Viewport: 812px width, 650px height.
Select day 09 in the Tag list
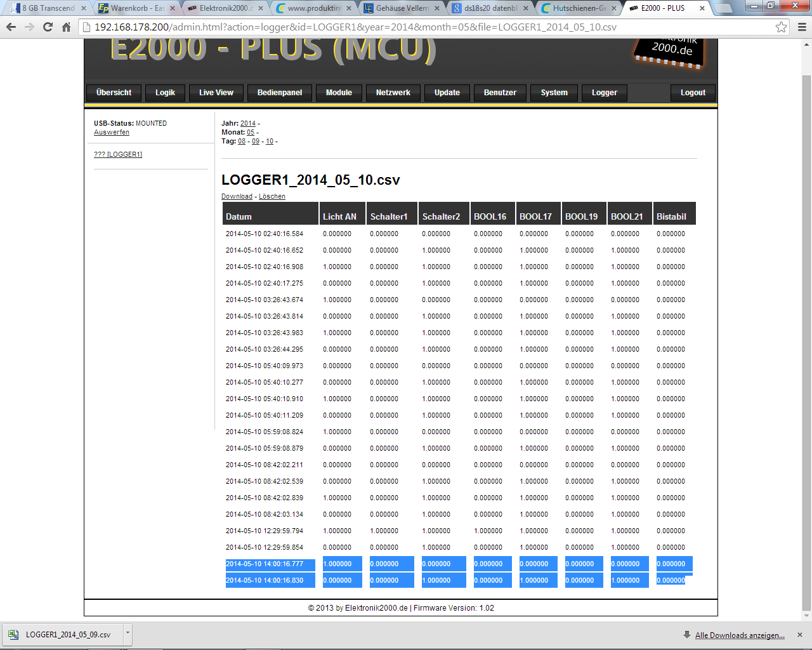point(256,142)
